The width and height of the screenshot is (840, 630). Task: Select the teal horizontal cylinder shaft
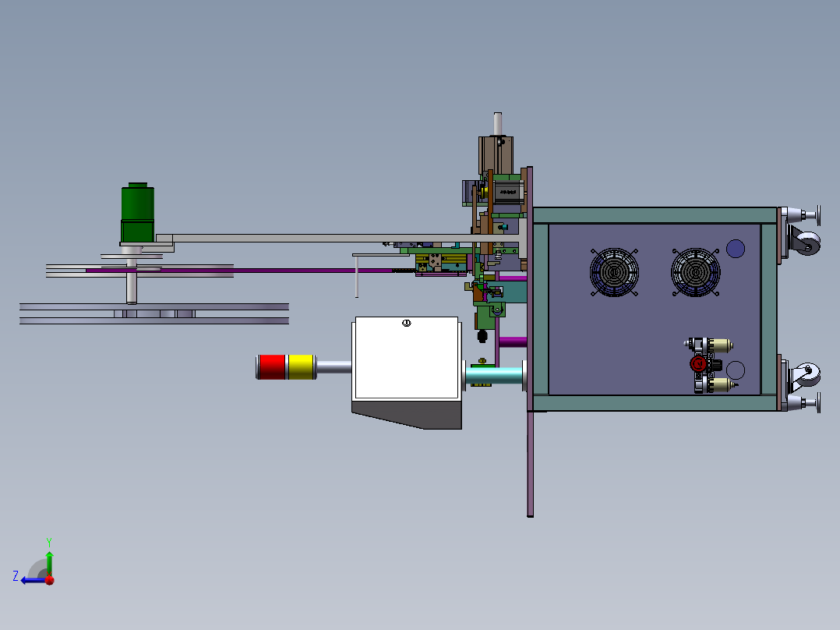coord(494,375)
